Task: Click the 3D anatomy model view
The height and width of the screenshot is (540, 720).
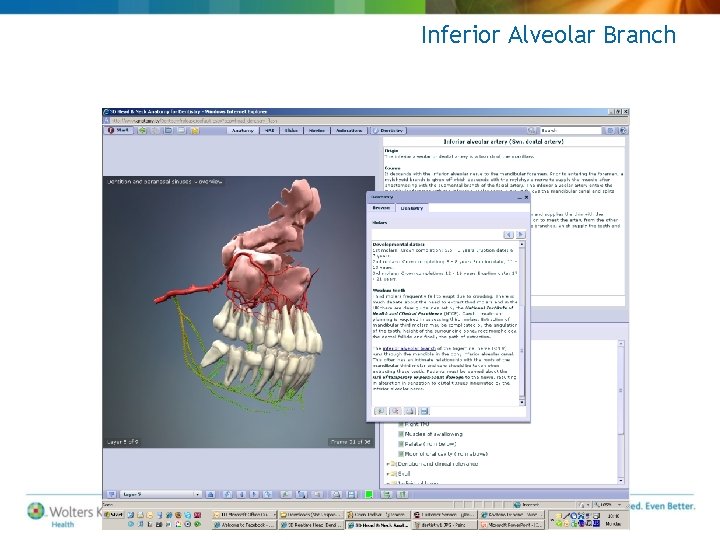Action: click(x=238, y=312)
